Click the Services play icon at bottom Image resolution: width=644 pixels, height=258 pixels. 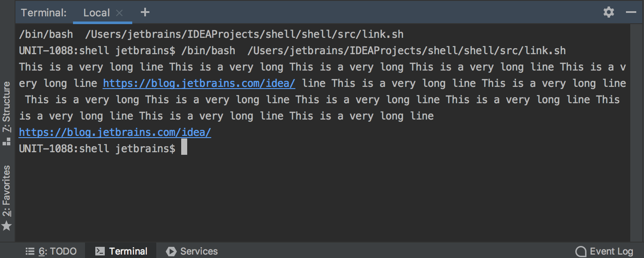(x=172, y=251)
